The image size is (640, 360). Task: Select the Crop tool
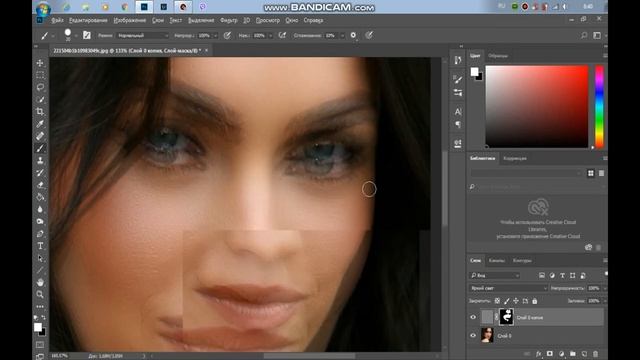click(x=40, y=112)
